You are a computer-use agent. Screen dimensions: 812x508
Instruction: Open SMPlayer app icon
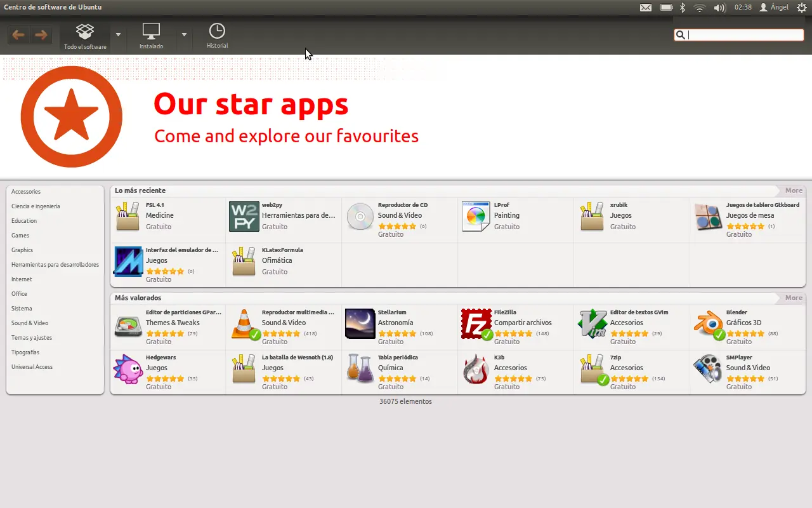pyautogui.click(x=707, y=369)
